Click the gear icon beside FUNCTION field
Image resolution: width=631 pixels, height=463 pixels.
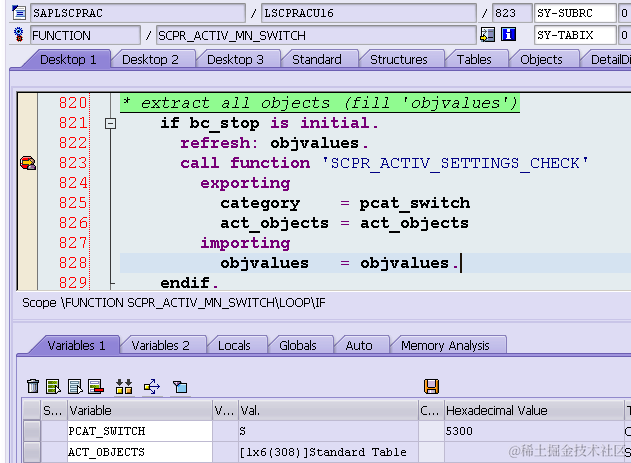(19, 35)
